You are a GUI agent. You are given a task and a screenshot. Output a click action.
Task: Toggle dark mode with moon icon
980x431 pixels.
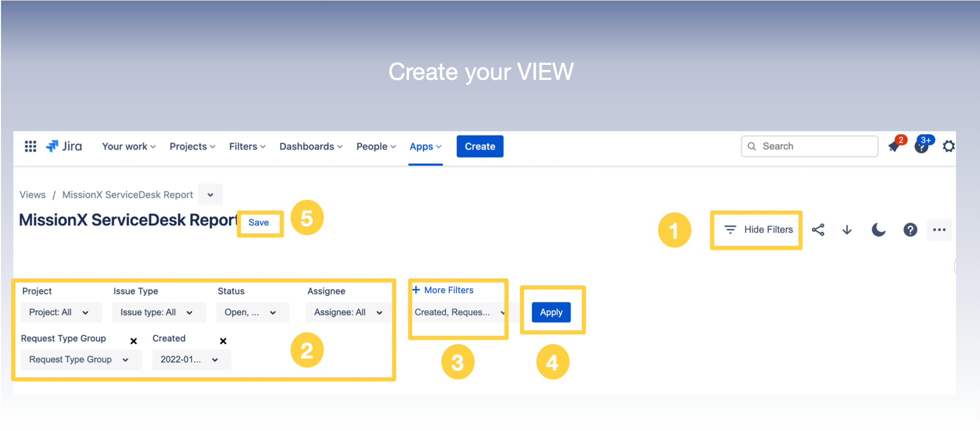coord(878,230)
